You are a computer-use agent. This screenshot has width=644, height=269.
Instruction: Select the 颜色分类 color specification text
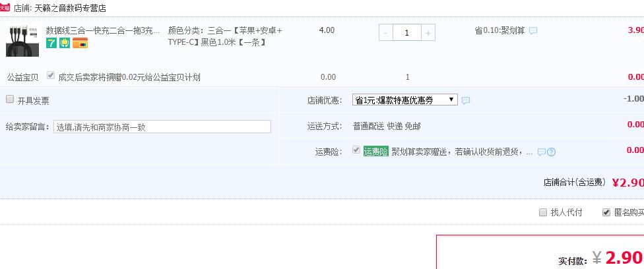pyautogui.click(x=225, y=36)
